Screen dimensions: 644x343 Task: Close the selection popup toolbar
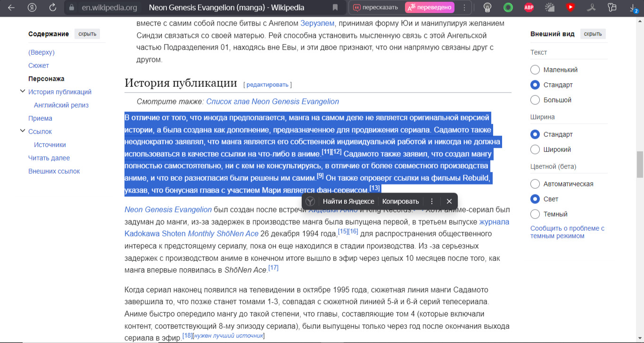(x=449, y=201)
